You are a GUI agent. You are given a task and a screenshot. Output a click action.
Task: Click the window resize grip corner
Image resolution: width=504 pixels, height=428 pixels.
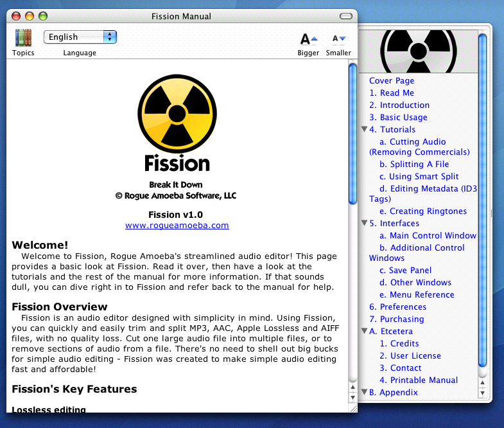click(353, 409)
